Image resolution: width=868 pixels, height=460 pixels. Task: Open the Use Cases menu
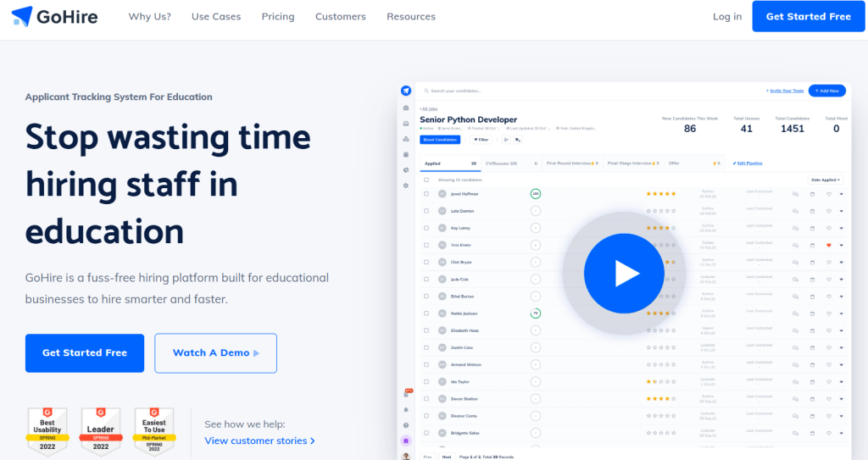[x=216, y=17]
